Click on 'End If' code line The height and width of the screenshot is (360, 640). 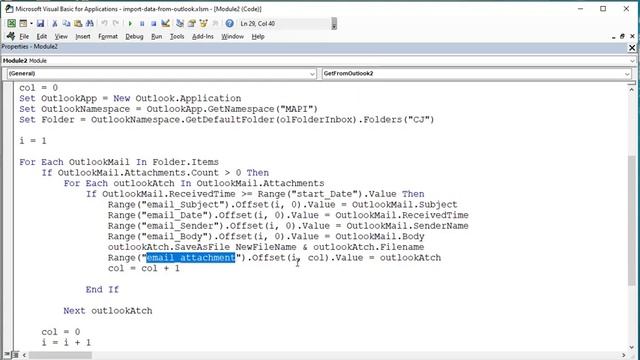coord(102,289)
